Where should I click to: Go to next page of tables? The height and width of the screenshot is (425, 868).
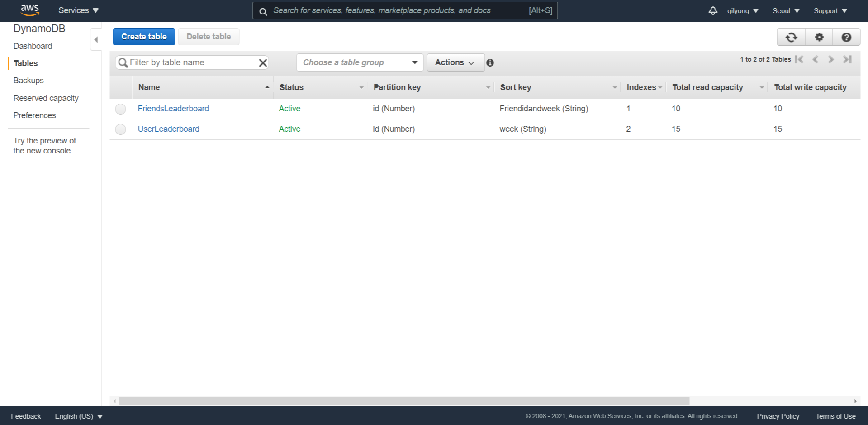click(x=831, y=59)
